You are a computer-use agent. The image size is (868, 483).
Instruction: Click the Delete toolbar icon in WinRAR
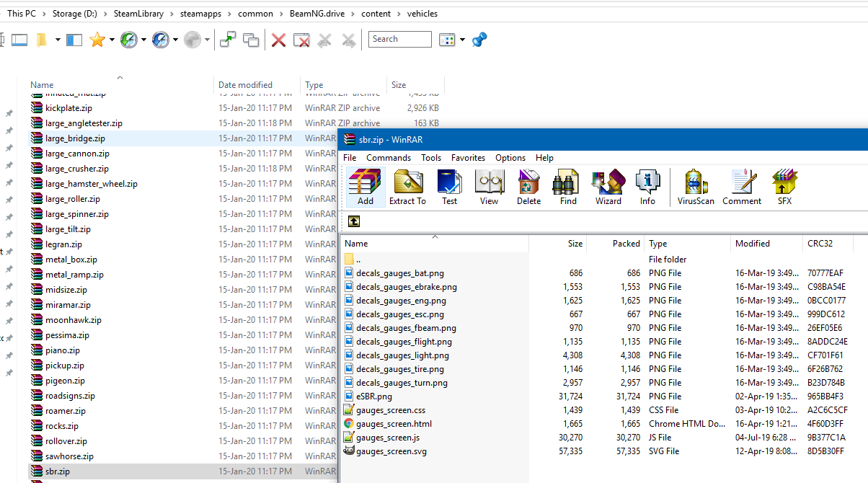[x=528, y=187]
